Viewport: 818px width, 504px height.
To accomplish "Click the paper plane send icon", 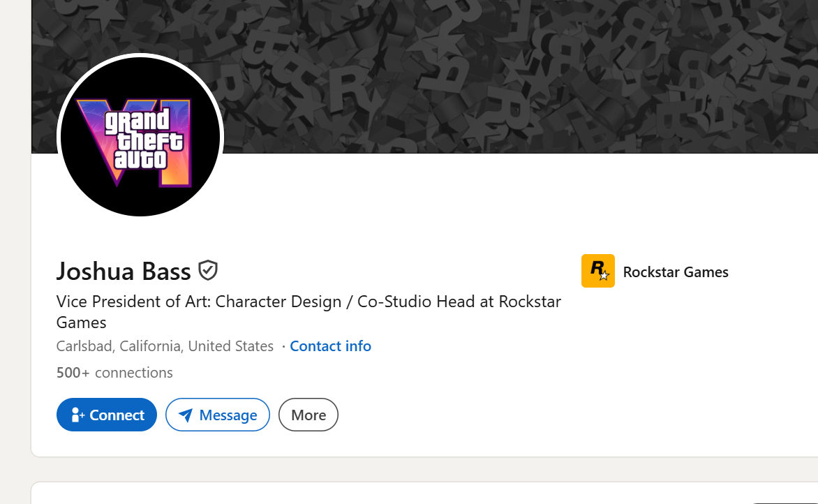I will [x=186, y=415].
